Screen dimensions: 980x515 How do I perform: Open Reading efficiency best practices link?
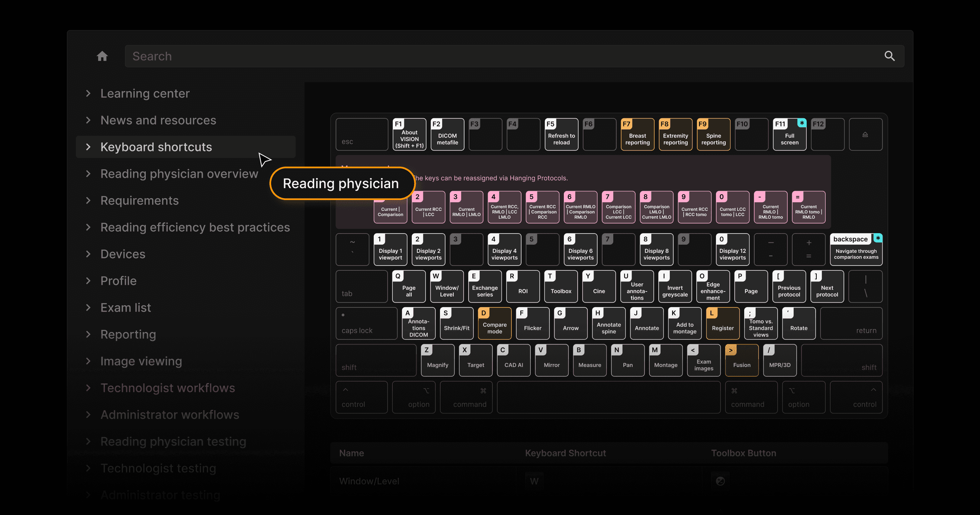pyautogui.click(x=195, y=228)
